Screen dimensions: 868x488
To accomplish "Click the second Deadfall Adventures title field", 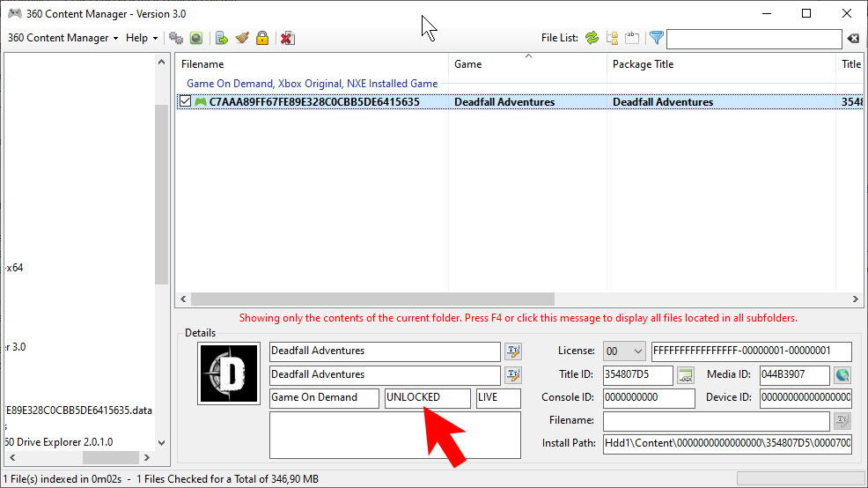I will (385, 375).
